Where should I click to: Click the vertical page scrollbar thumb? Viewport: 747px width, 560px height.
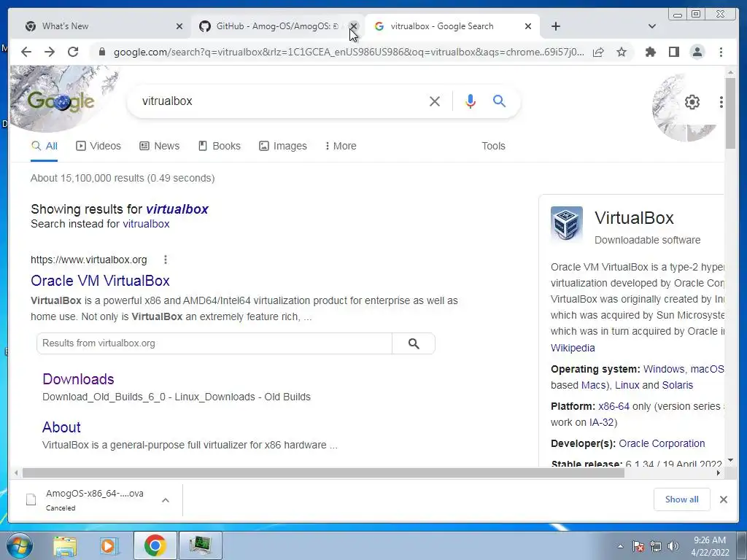[x=731, y=113]
